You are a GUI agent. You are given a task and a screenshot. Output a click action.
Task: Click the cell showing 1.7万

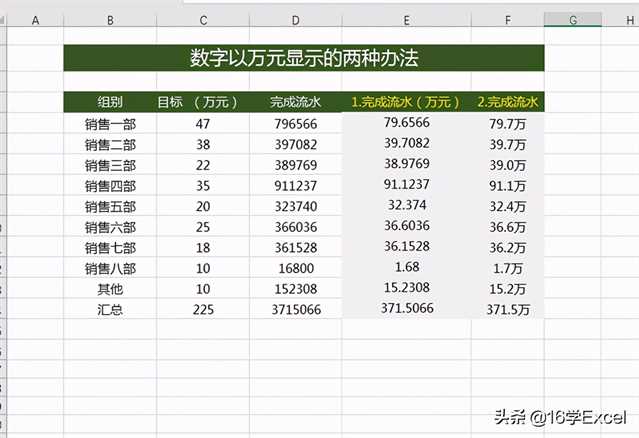tap(508, 268)
